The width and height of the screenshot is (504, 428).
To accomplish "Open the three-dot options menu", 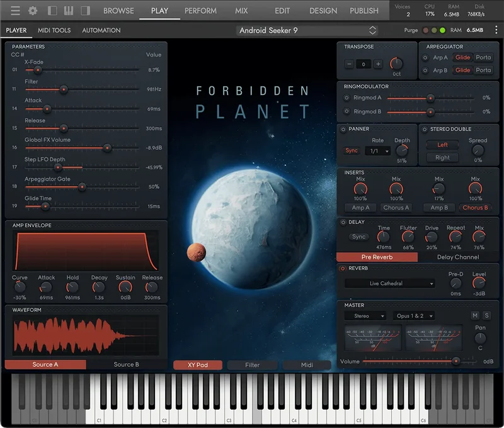I will tap(496, 30).
